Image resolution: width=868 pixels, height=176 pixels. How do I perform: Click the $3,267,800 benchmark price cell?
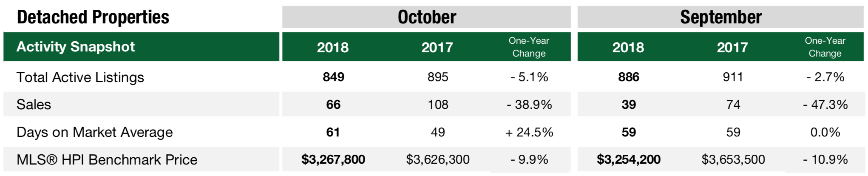333,159
